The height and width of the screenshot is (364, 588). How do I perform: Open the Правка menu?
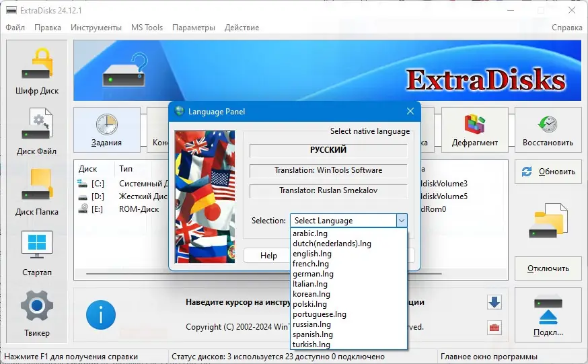coord(48,28)
